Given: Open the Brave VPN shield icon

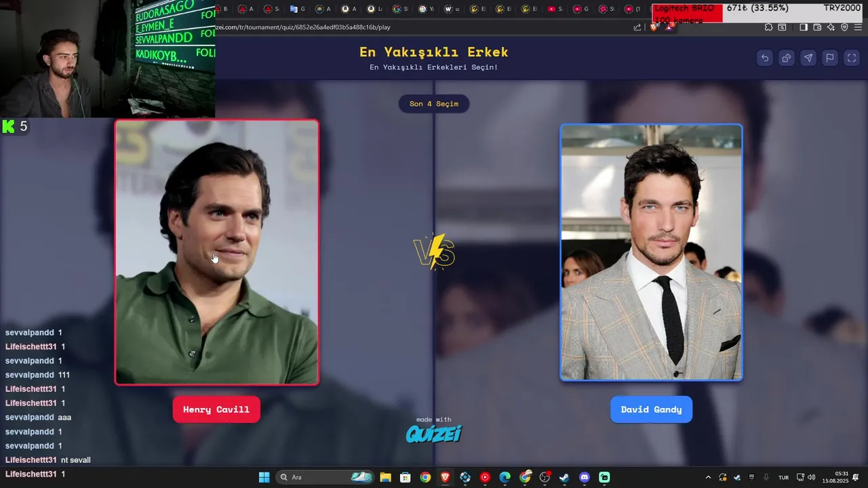Looking at the screenshot, I should point(844,27).
